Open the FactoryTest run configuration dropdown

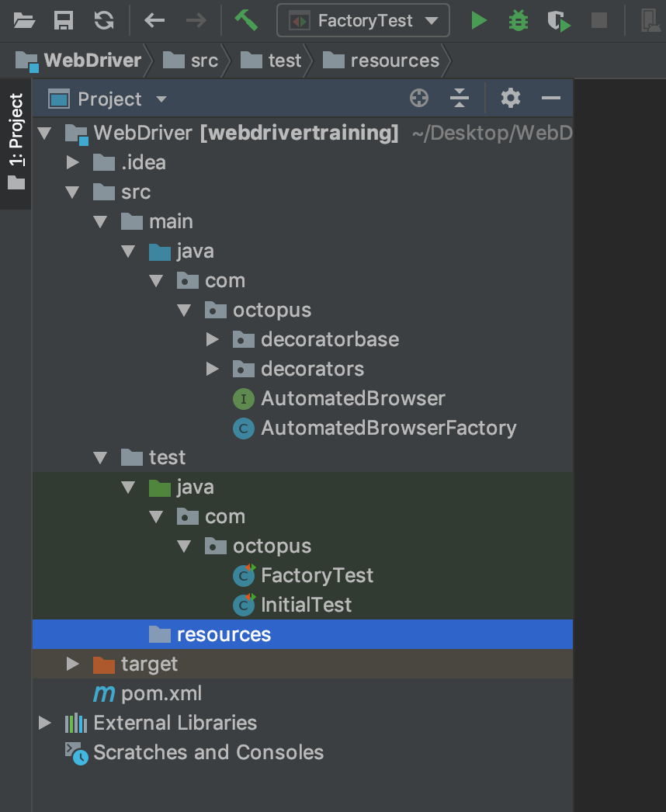tap(363, 20)
